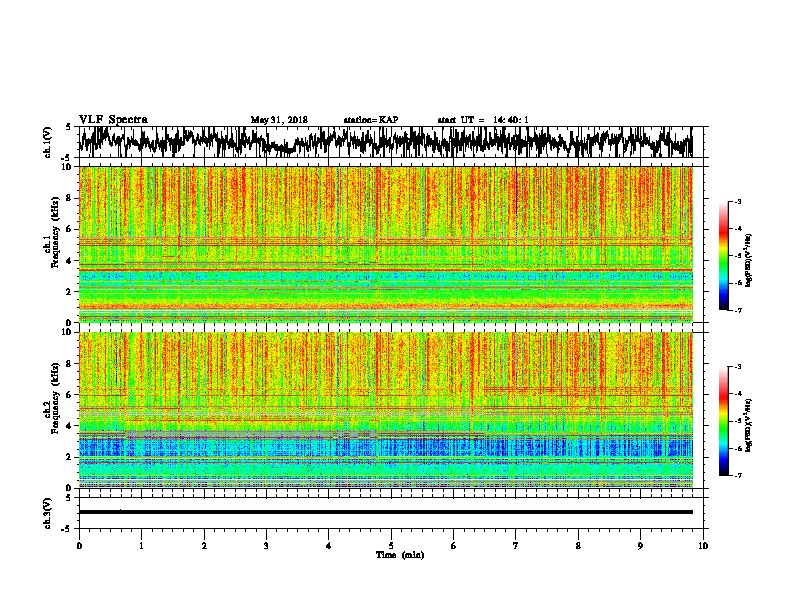Click the "-3" label on ch.2 color bar
The height and width of the screenshot is (612, 792).
[737, 366]
